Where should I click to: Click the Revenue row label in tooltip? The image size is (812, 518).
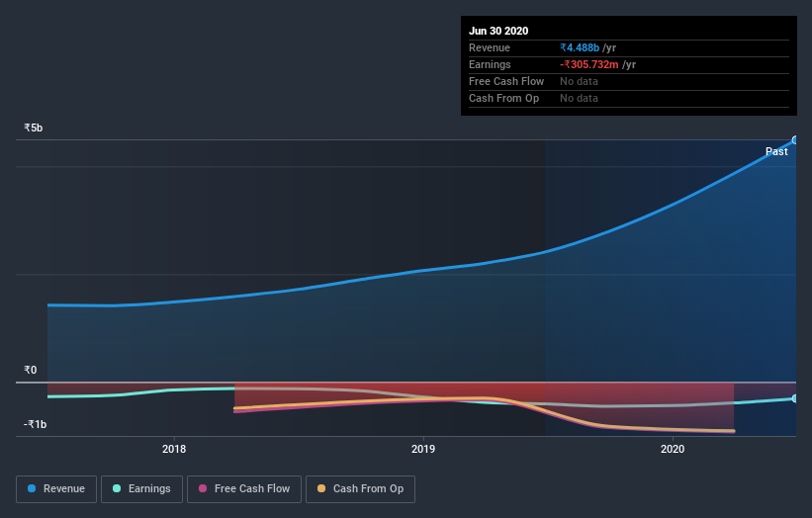click(x=490, y=47)
